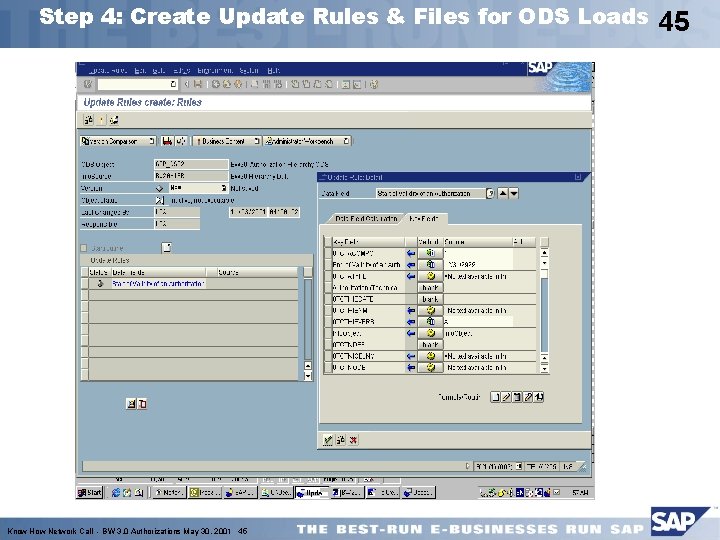Open the Version field dropdown
720x540 pixels.
coord(224,188)
